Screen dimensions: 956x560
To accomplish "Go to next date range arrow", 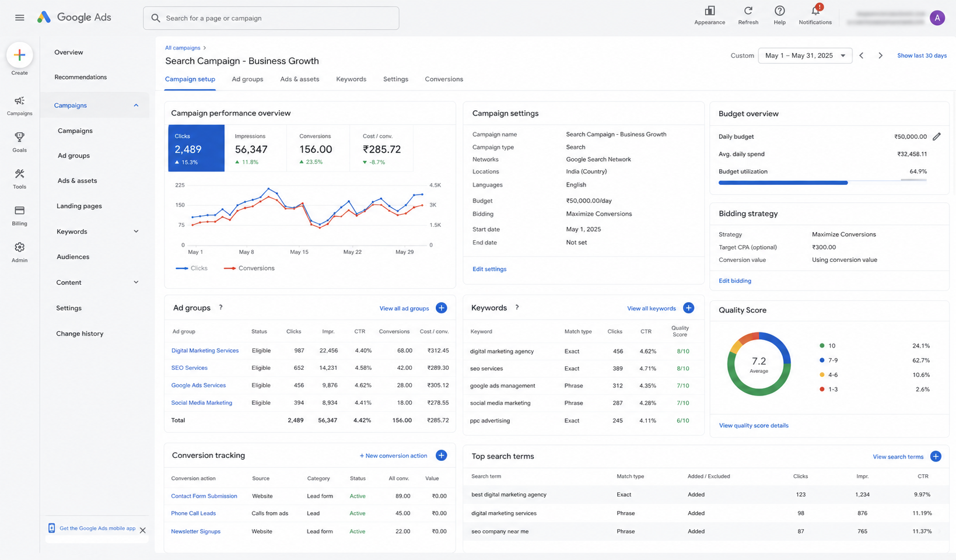I will tap(880, 55).
